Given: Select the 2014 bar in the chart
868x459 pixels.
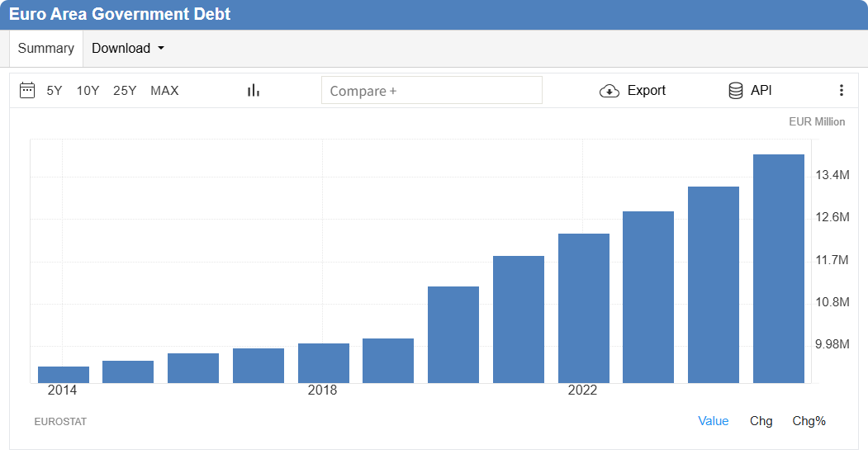Looking at the screenshot, I should pos(64,375).
